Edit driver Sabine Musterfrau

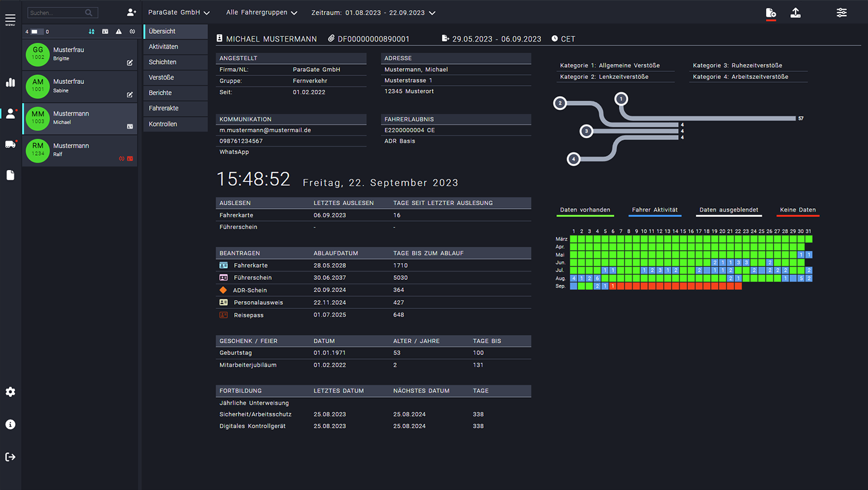coord(130,95)
